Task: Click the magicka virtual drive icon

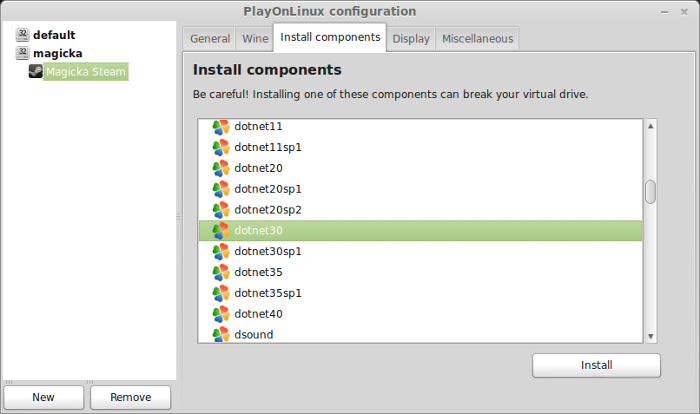Action: click(x=22, y=53)
